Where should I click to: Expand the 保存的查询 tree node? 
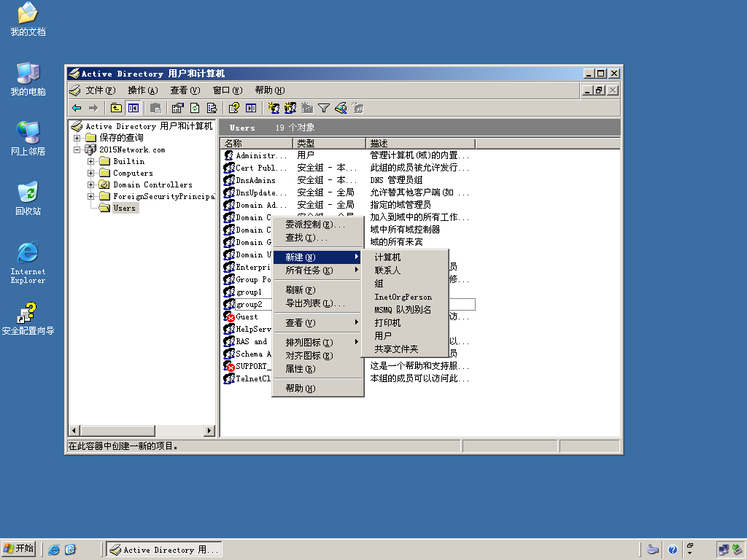click(77, 138)
